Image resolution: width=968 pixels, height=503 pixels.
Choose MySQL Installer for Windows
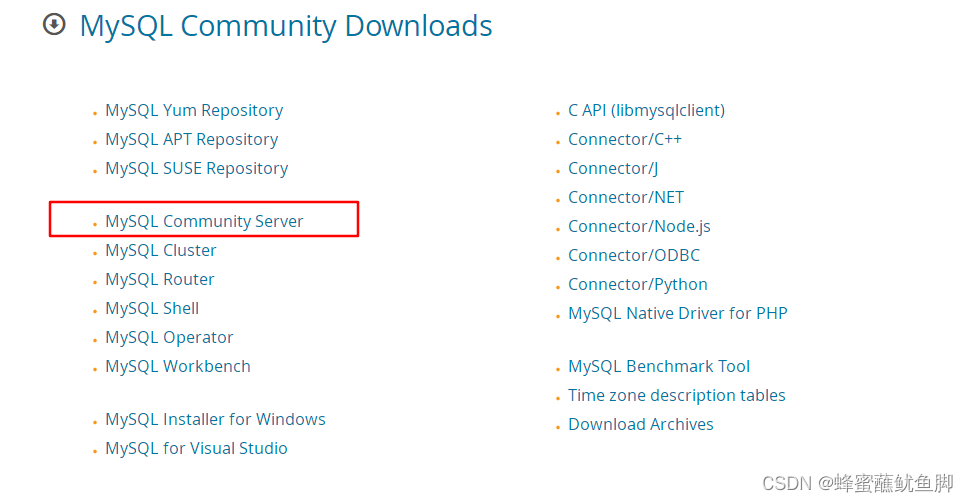[215, 419]
